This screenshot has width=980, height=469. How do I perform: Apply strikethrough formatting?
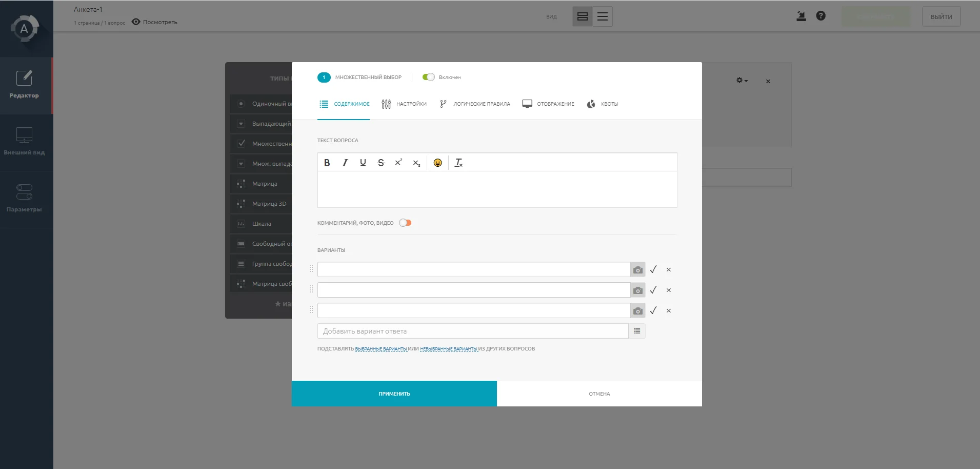coord(381,163)
